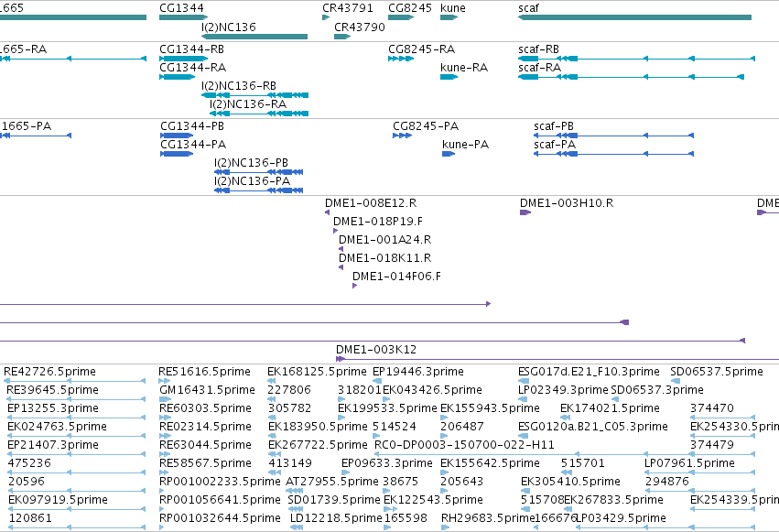The width and height of the screenshot is (779, 532).
Task: Open the CG1344-RB transcript
Action: tap(183, 59)
